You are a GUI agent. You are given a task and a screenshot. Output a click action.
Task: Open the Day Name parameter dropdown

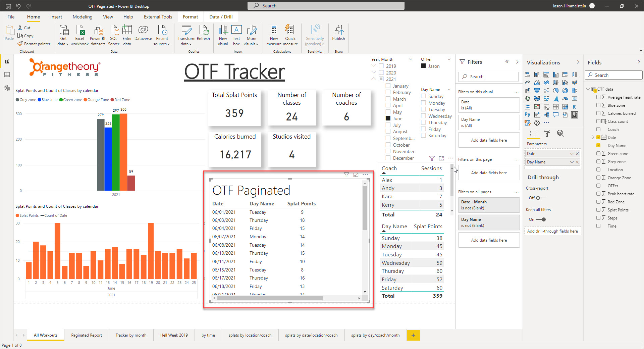click(x=572, y=162)
